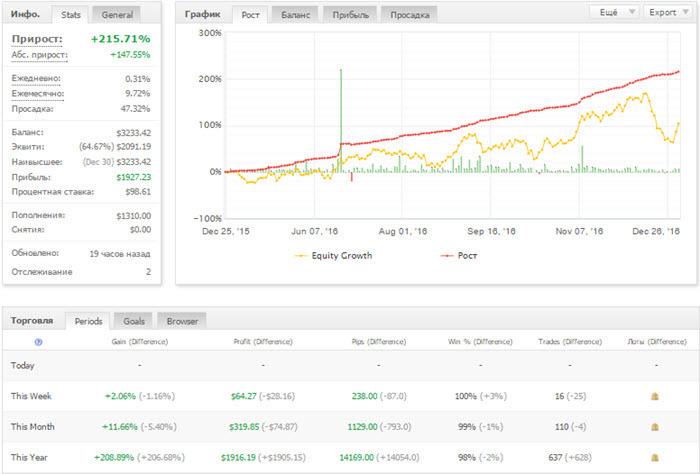
Task: Open the Ещё dropdown menu
Action: 615,12
